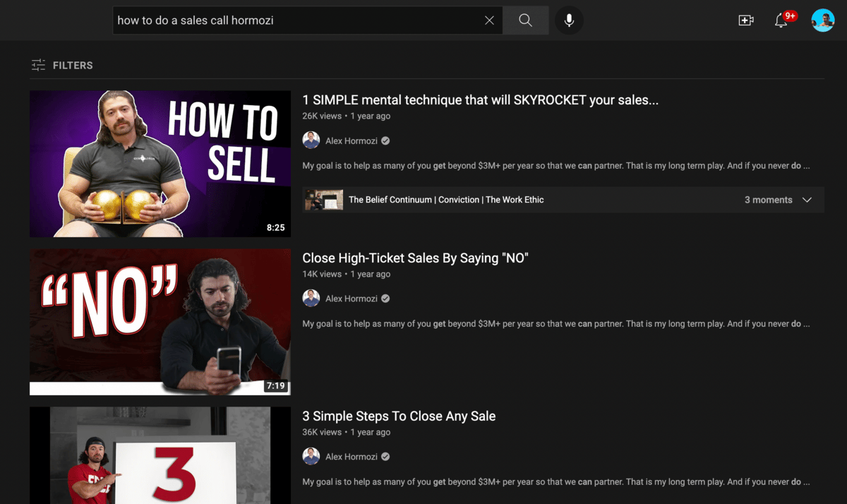Click the '3 moments' label
The height and width of the screenshot is (504, 847).
coord(768,200)
